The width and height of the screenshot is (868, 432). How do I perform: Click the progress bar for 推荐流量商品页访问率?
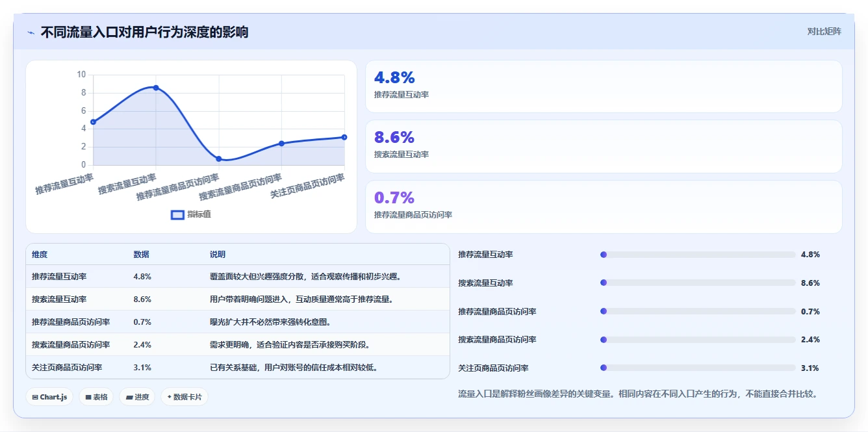click(698, 311)
